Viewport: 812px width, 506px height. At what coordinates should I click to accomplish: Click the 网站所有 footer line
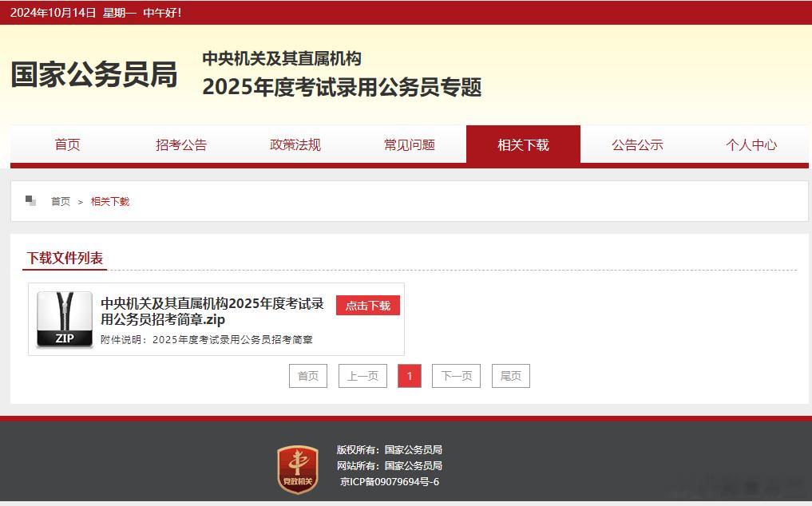pos(390,465)
